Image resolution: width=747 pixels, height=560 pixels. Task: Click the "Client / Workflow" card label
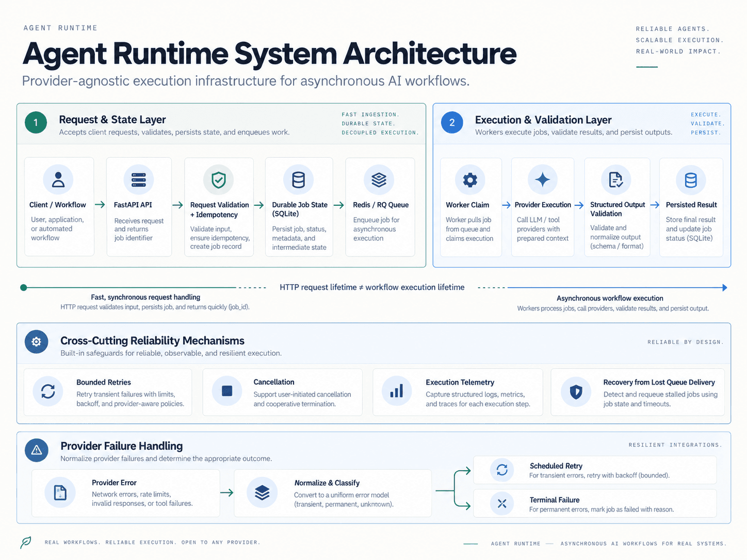click(58, 205)
